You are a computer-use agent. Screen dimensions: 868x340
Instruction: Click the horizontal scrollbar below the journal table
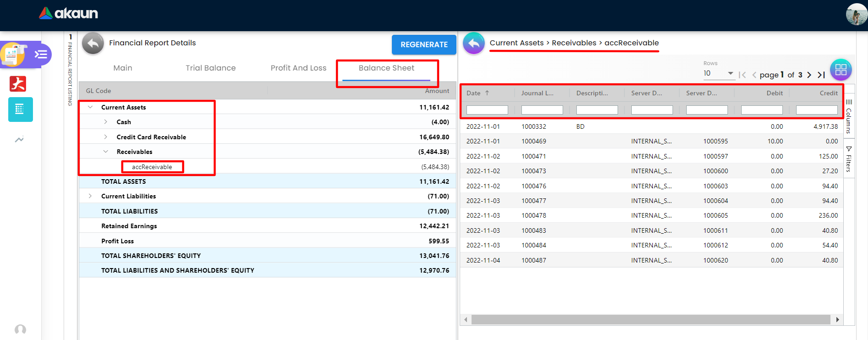650,319
